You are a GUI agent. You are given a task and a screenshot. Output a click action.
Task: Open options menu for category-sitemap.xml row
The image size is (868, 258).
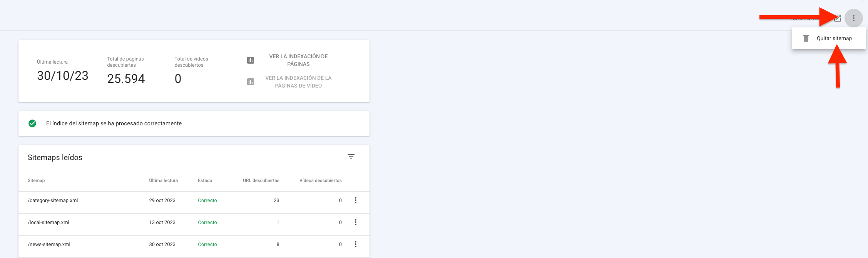click(x=356, y=200)
